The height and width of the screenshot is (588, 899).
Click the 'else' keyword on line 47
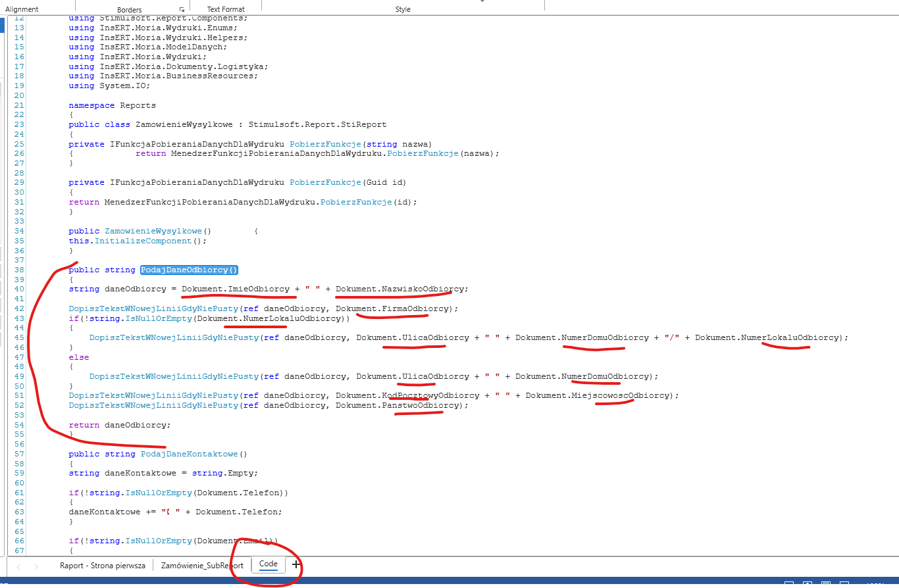(x=78, y=357)
